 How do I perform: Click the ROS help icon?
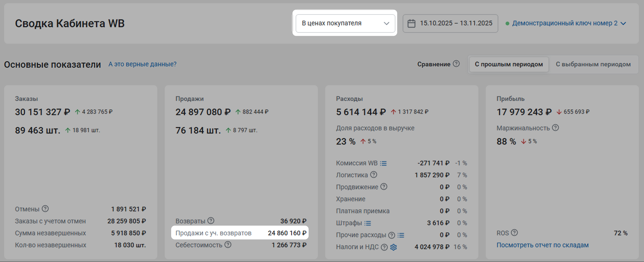pyautogui.click(x=514, y=233)
